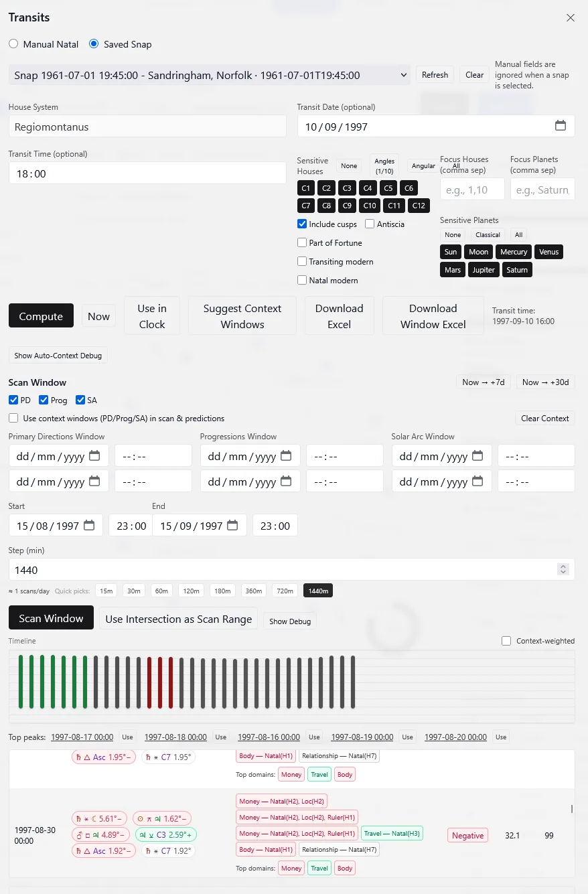
Task: Click the Download Excel button
Action: [x=339, y=316]
